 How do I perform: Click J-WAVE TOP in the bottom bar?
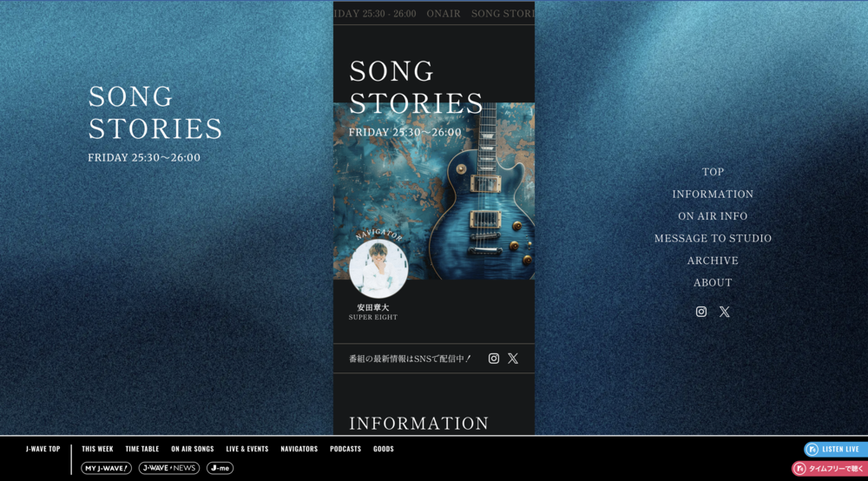(x=43, y=449)
